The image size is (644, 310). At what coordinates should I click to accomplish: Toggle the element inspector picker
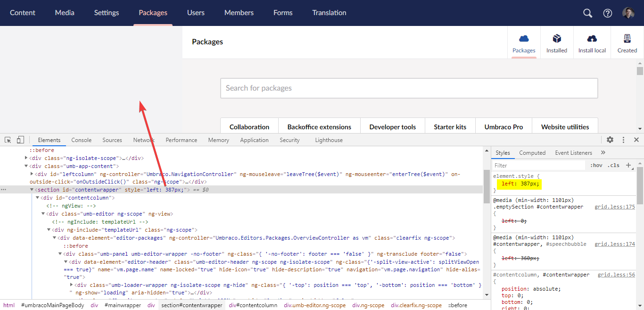(7, 140)
